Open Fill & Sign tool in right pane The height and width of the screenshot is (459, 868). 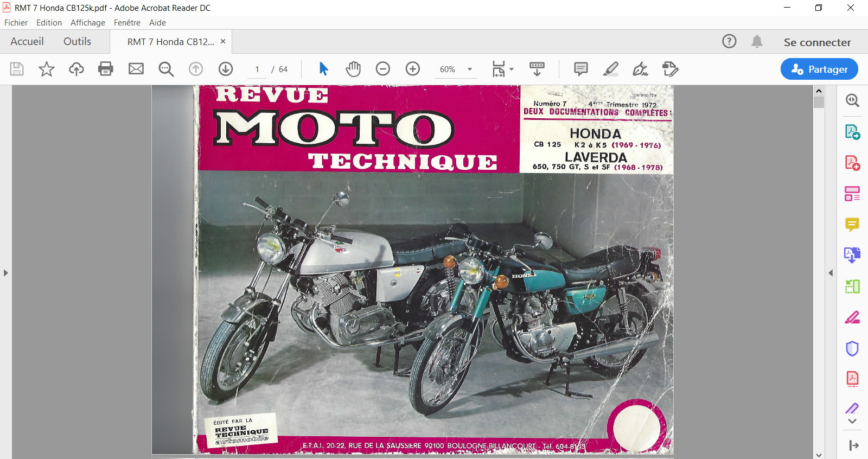tap(852, 317)
